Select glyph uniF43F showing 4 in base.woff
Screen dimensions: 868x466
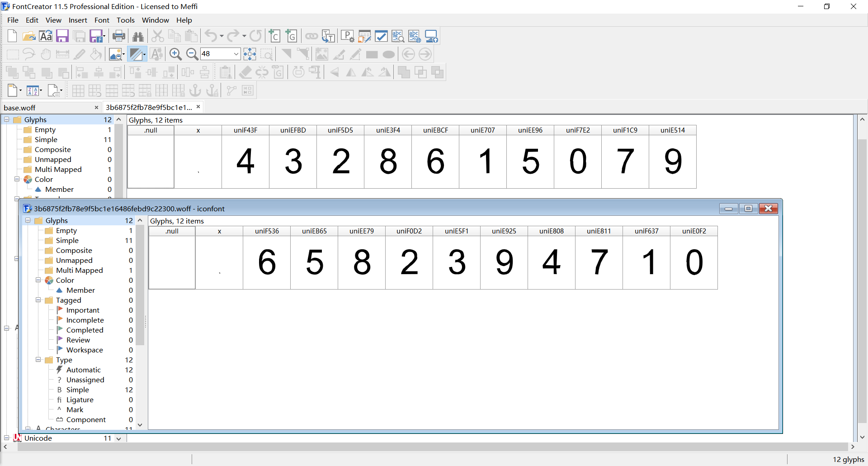point(245,157)
